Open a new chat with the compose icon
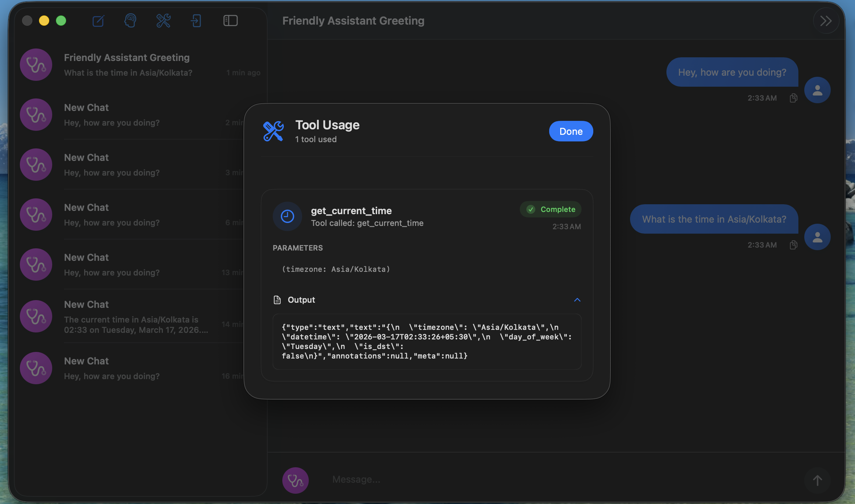The height and width of the screenshot is (504, 855). [x=98, y=21]
